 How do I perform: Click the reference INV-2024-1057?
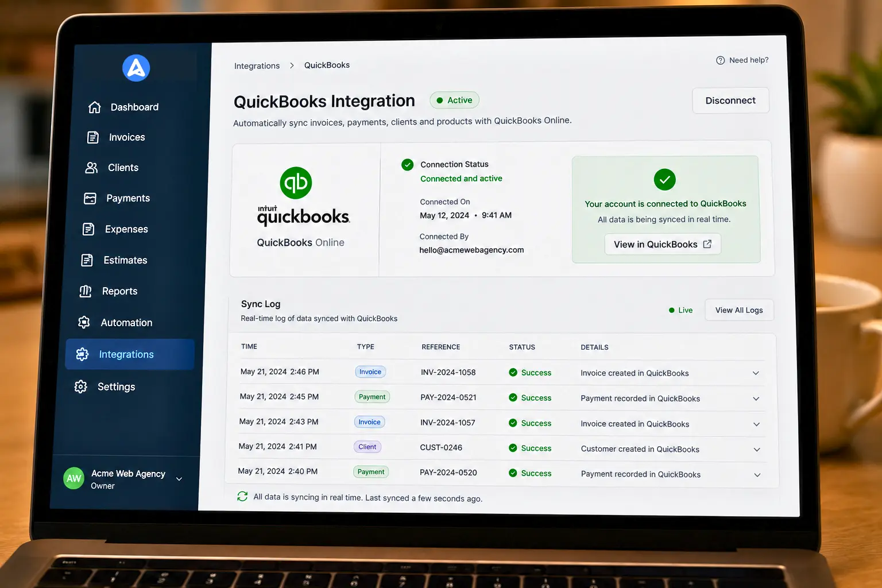[448, 423]
